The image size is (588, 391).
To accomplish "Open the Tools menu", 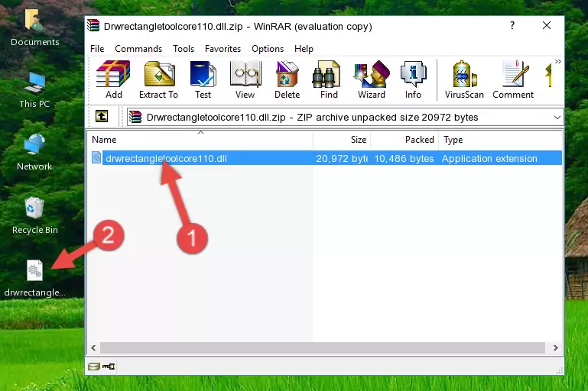I will [184, 49].
